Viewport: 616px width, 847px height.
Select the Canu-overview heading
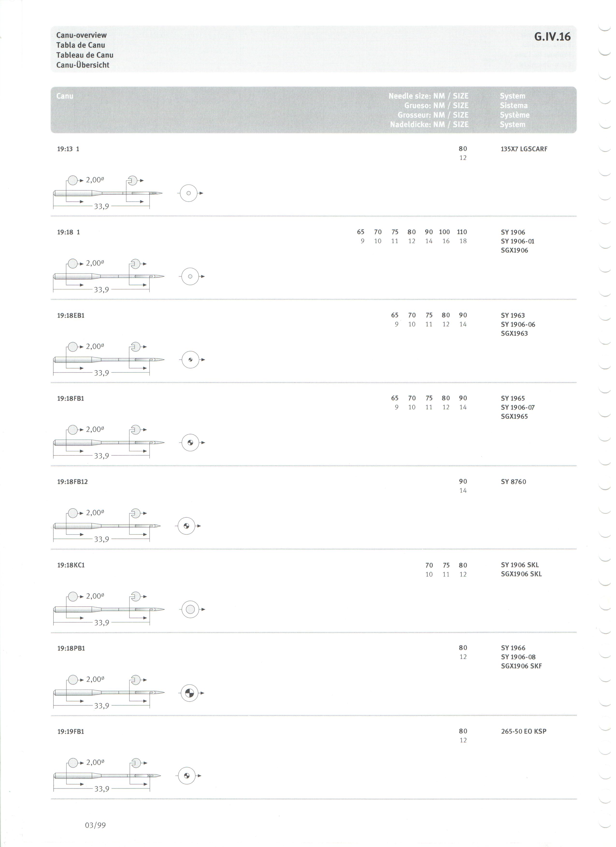tap(82, 36)
